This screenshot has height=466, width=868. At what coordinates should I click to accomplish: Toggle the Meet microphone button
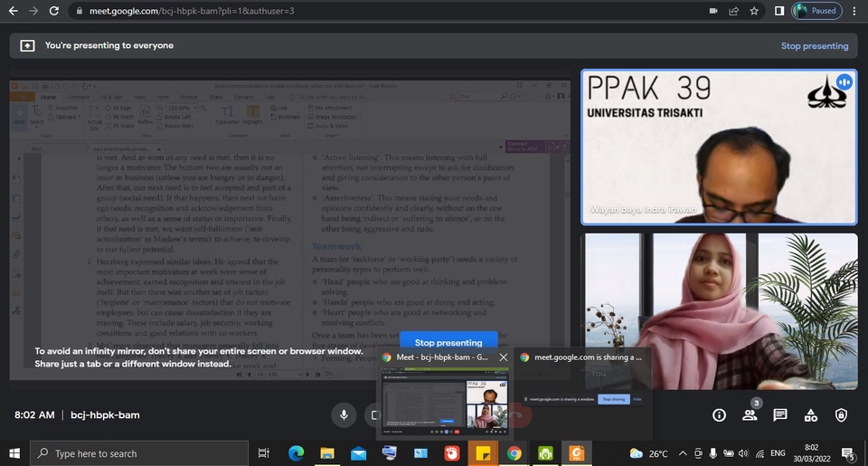(344, 415)
